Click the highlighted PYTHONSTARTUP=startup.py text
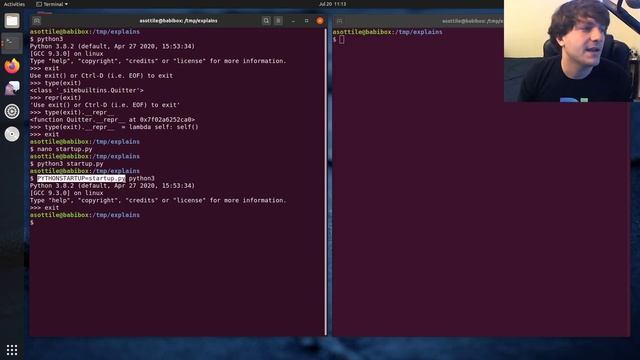This screenshot has height=360, width=640. (81, 178)
